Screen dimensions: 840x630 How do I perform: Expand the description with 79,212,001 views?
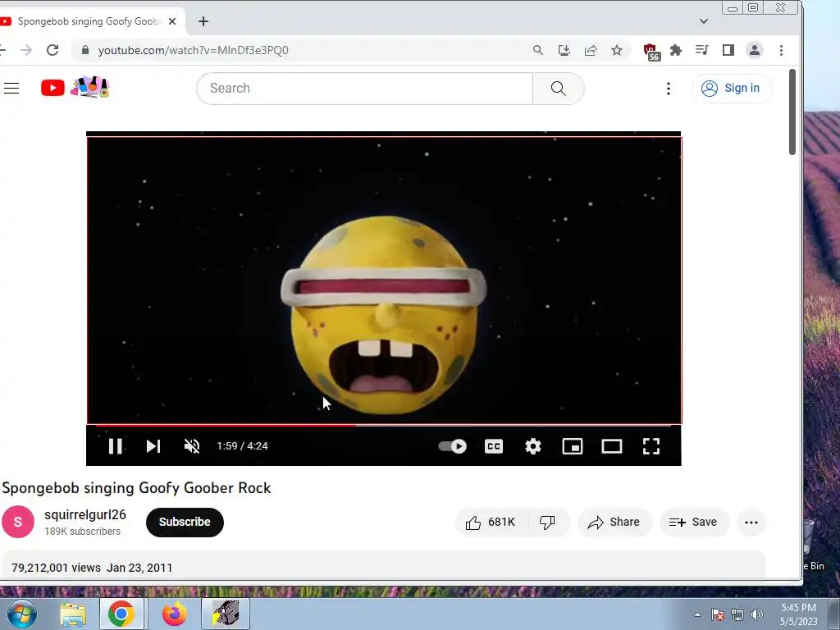(x=384, y=566)
